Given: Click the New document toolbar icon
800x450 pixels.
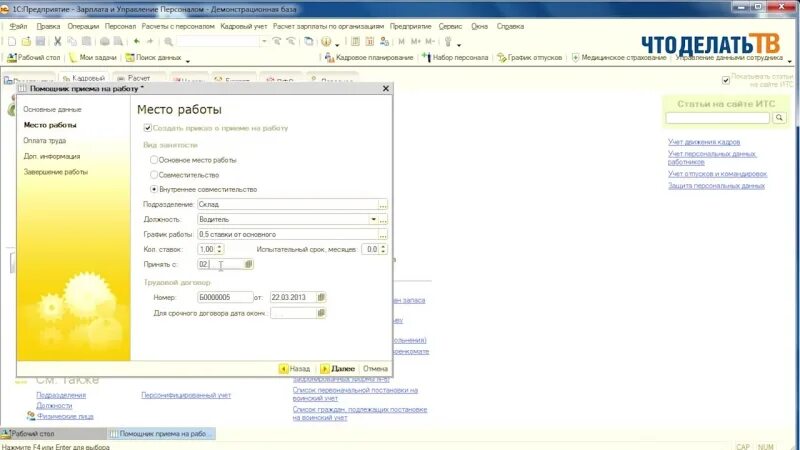Looking at the screenshot, I should click(x=12, y=41).
